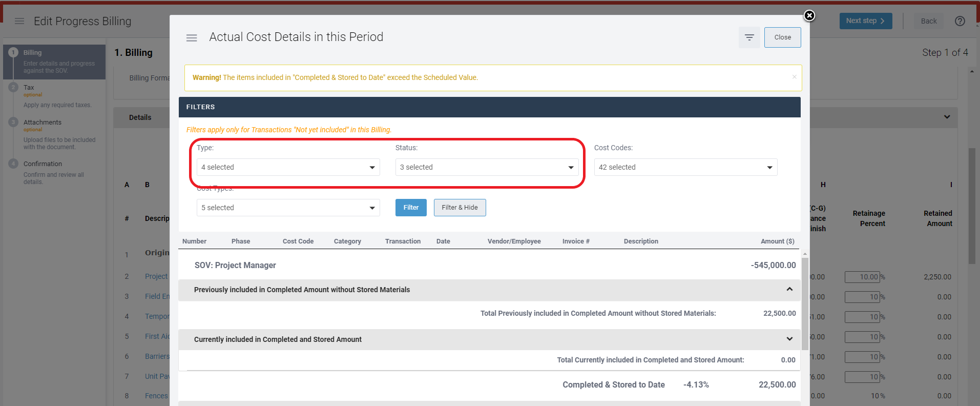Expand Currently included in Completed section
The height and width of the screenshot is (406, 980).
coord(789,339)
